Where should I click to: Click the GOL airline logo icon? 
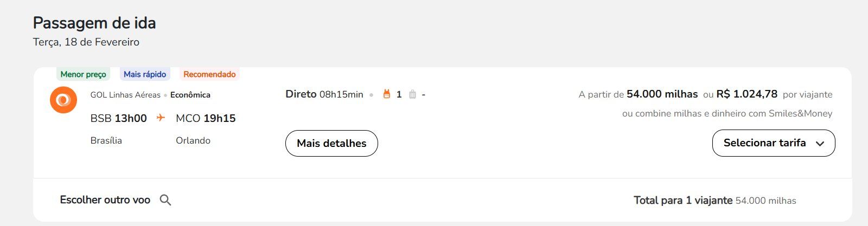[x=63, y=100]
